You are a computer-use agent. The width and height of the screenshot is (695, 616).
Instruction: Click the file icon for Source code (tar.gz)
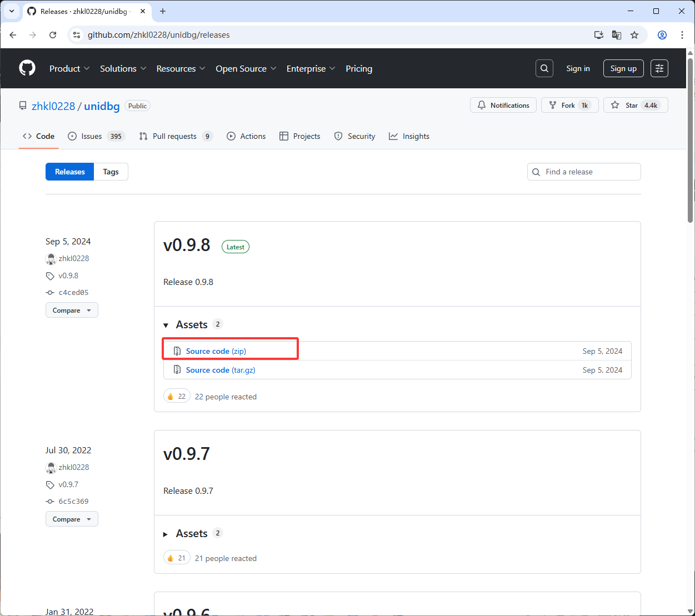point(177,370)
